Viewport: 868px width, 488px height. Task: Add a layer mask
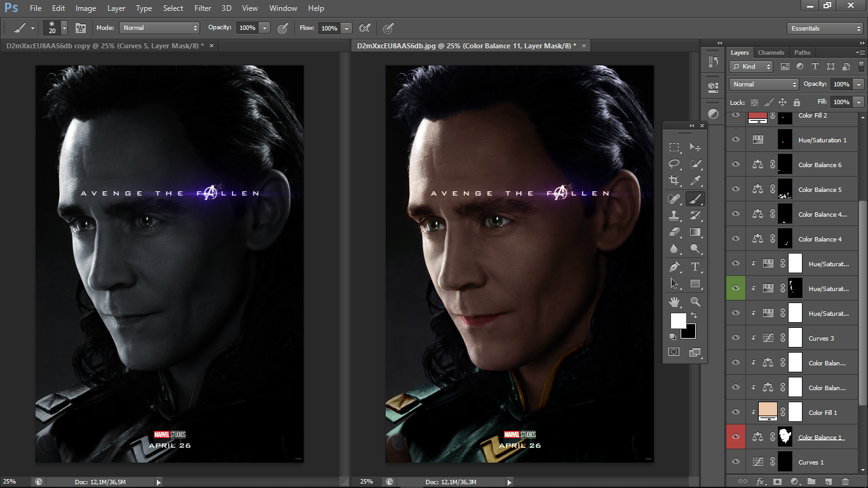[777, 482]
